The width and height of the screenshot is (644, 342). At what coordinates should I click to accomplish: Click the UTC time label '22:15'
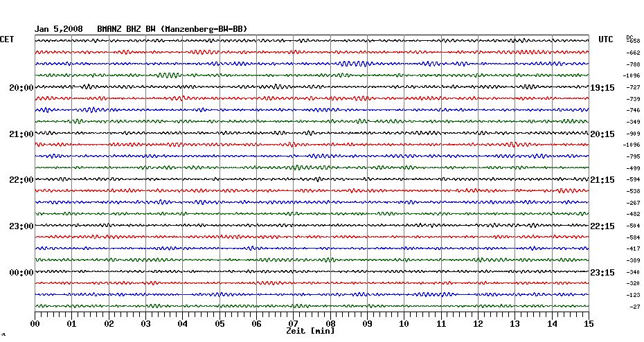click(602, 226)
